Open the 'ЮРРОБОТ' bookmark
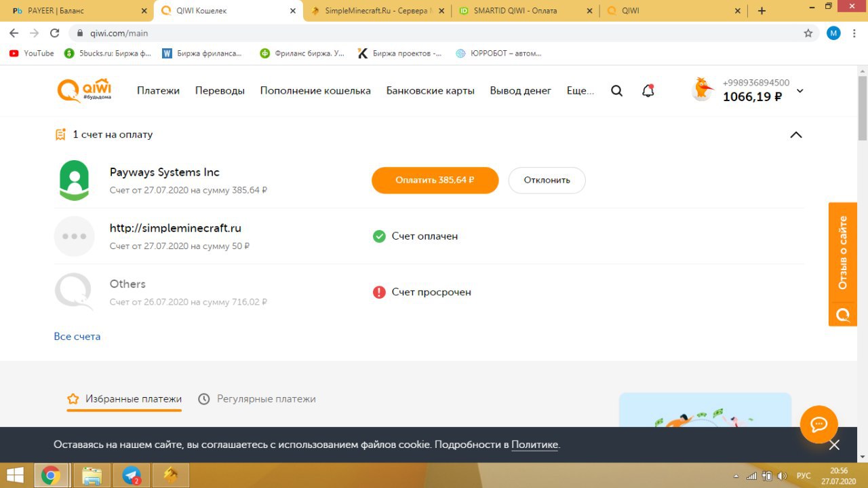 tap(498, 53)
